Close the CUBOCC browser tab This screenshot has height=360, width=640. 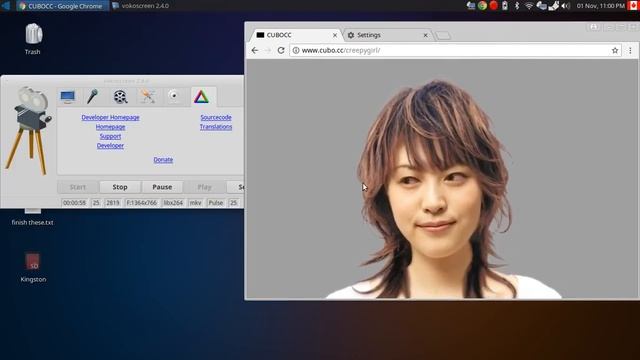pos(335,36)
